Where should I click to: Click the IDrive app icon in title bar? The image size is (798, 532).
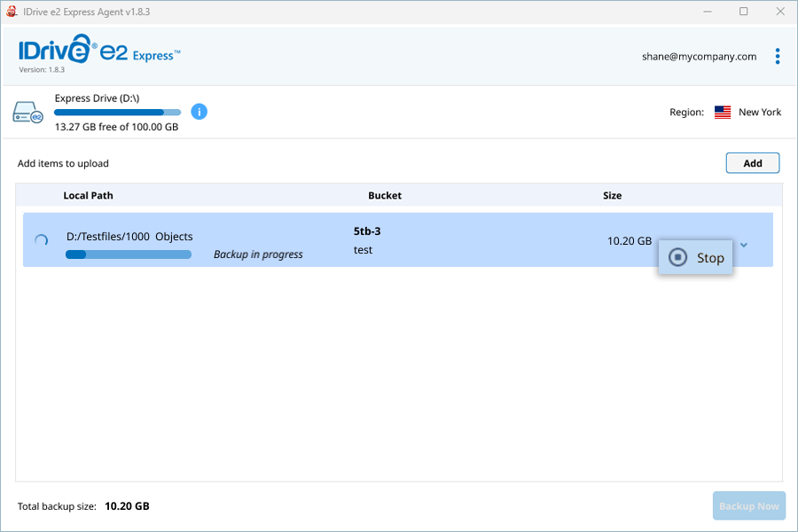tap(12, 12)
